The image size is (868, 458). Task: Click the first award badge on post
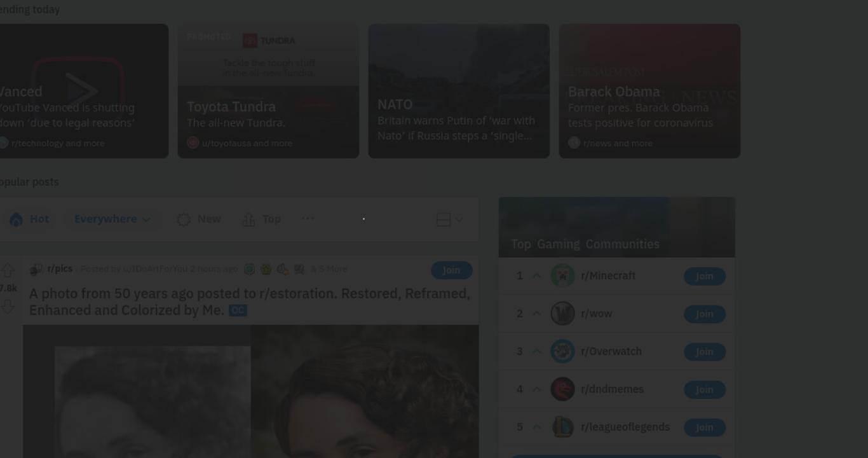(x=250, y=269)
